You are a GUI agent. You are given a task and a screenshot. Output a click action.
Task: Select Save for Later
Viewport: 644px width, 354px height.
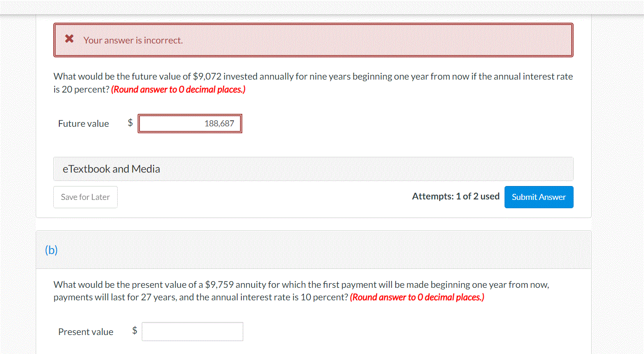(x=85, y=197)
